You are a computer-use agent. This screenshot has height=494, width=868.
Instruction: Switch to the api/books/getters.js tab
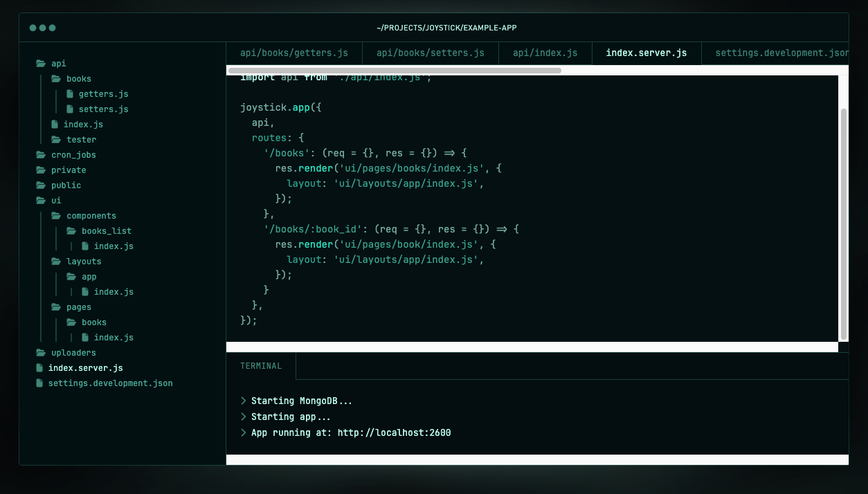point(293,53)
